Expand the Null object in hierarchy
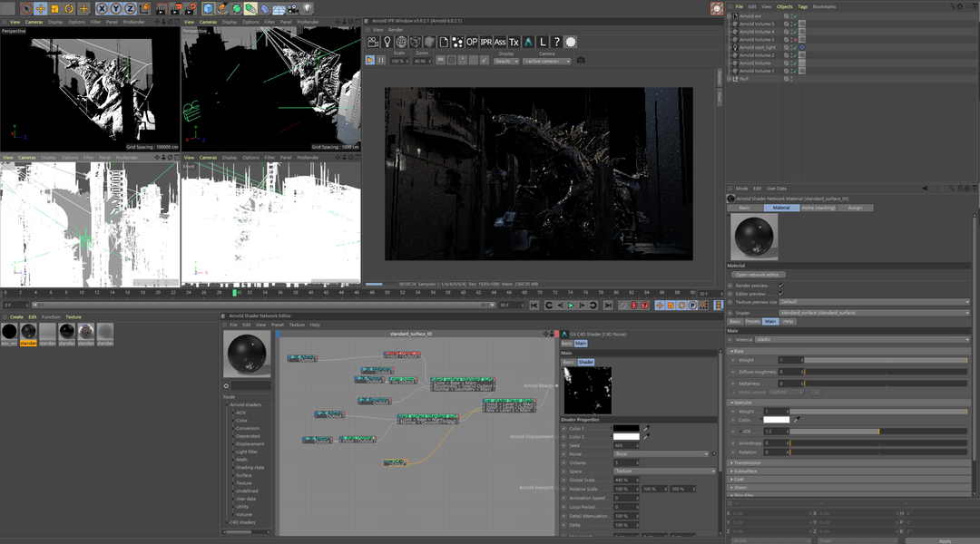This screenshot has width=980, height=544. pos(729,79)
